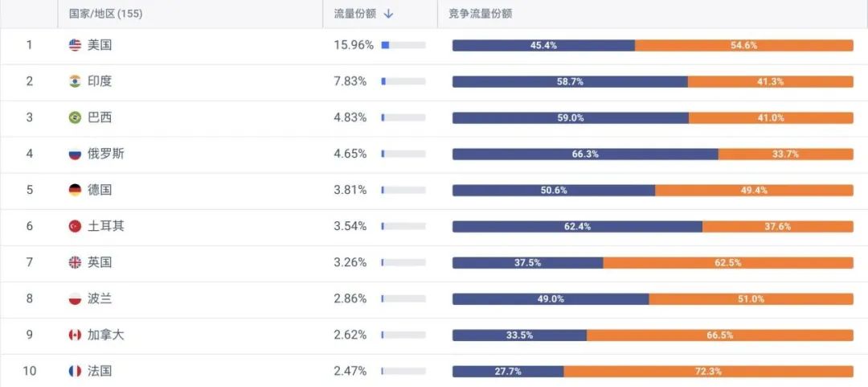The image size is (868, 387).
Task: Click the Russia flag icon
Action: click(x=75, y=154)
